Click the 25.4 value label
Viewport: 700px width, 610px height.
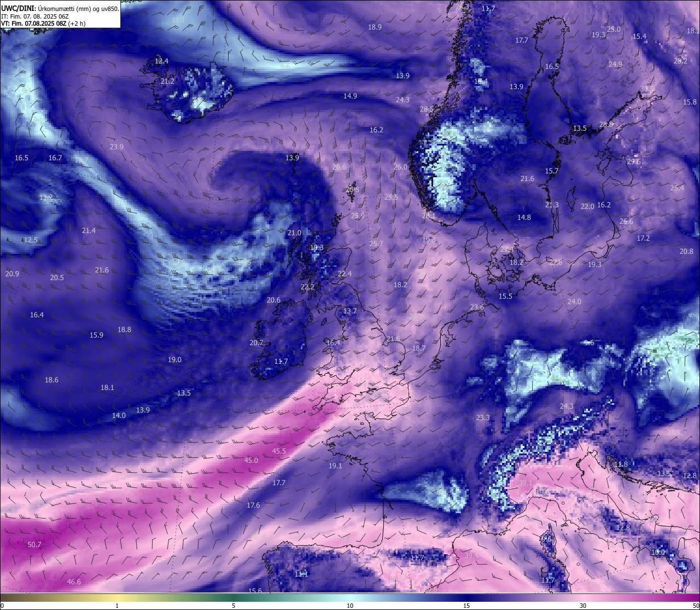[x=677, y=188]
